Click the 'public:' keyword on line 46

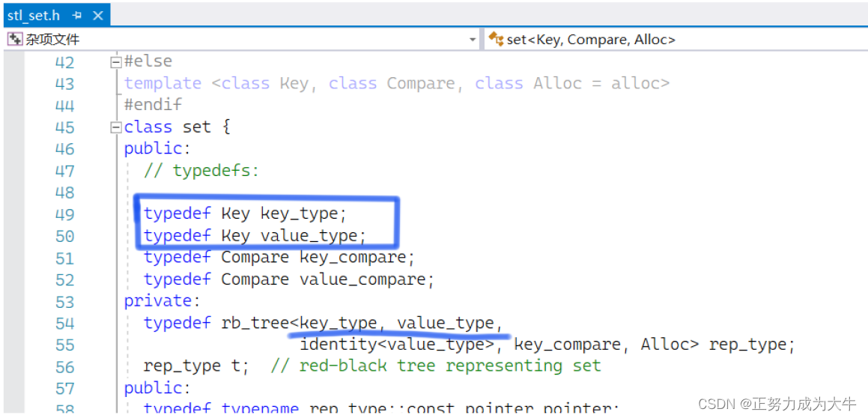pyautogui.click(x=157, y=149)
